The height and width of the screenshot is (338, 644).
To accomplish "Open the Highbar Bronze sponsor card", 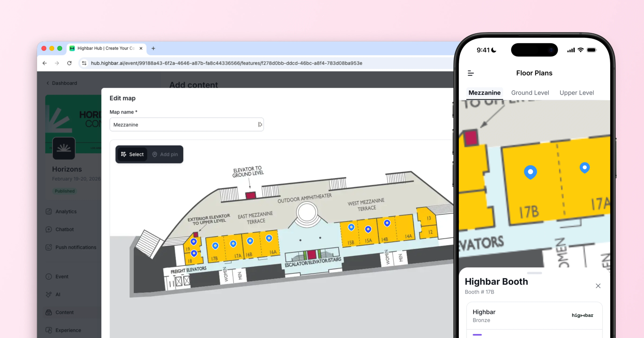I will [534, 315].
